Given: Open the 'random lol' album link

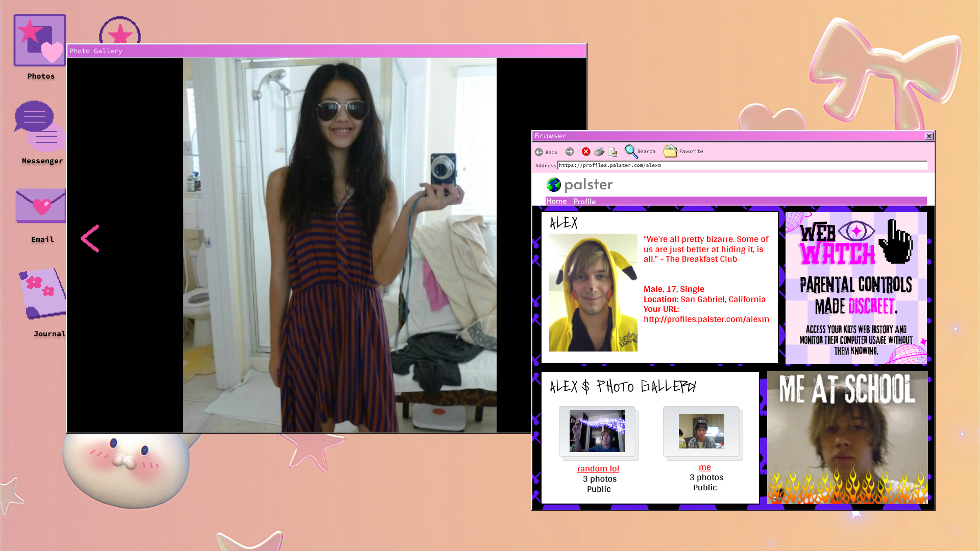Looking at the screenshot, I should (x=598, y=468).
